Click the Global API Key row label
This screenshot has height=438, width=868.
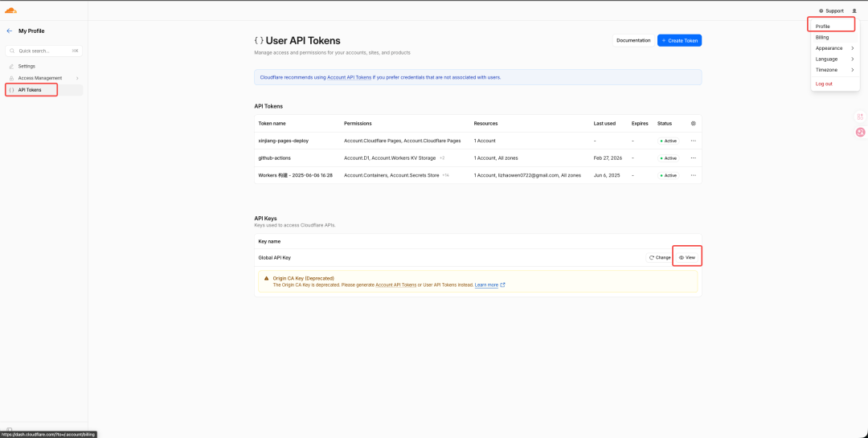(x=275, y=257)
